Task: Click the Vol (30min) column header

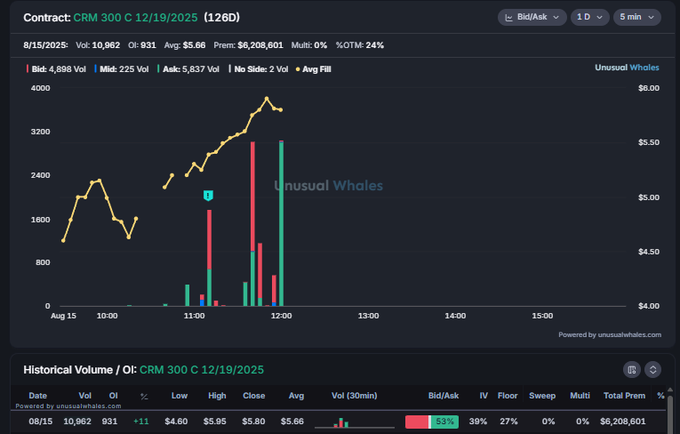Action: 354,395
